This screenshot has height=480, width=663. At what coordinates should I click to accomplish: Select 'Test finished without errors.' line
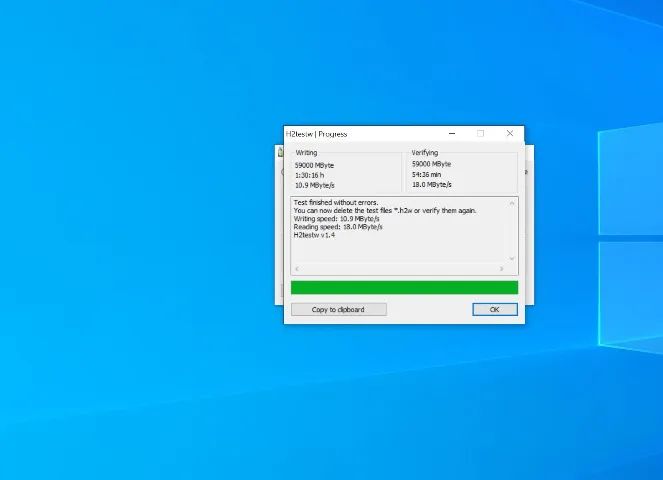336,203
